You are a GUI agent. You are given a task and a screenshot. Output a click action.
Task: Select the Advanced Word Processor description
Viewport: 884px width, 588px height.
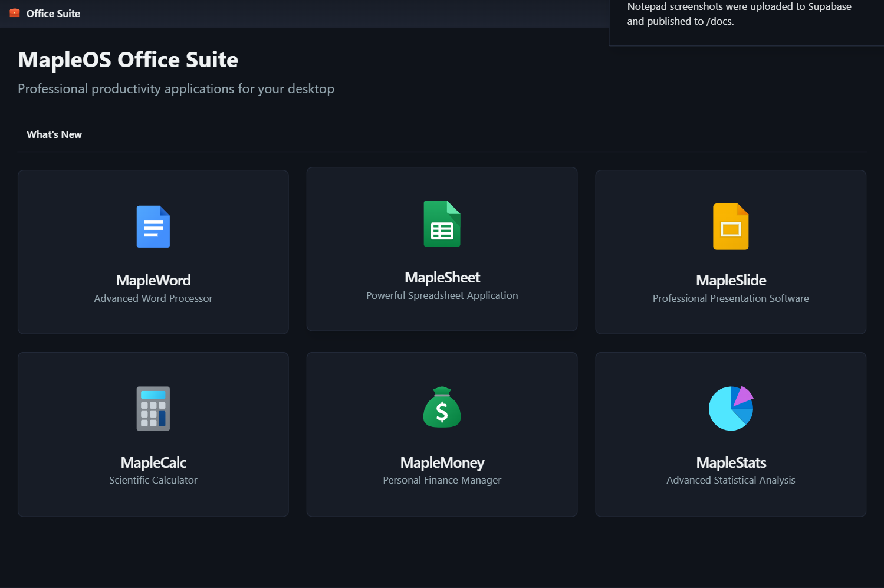coord(153,298)
